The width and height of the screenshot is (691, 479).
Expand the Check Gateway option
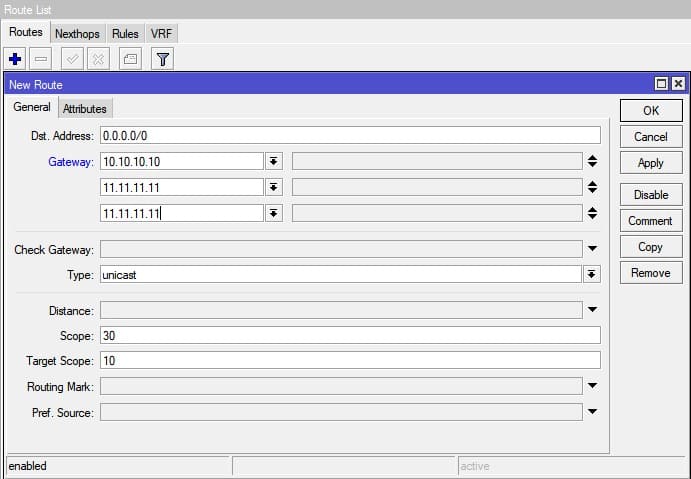tap(592, 249)
